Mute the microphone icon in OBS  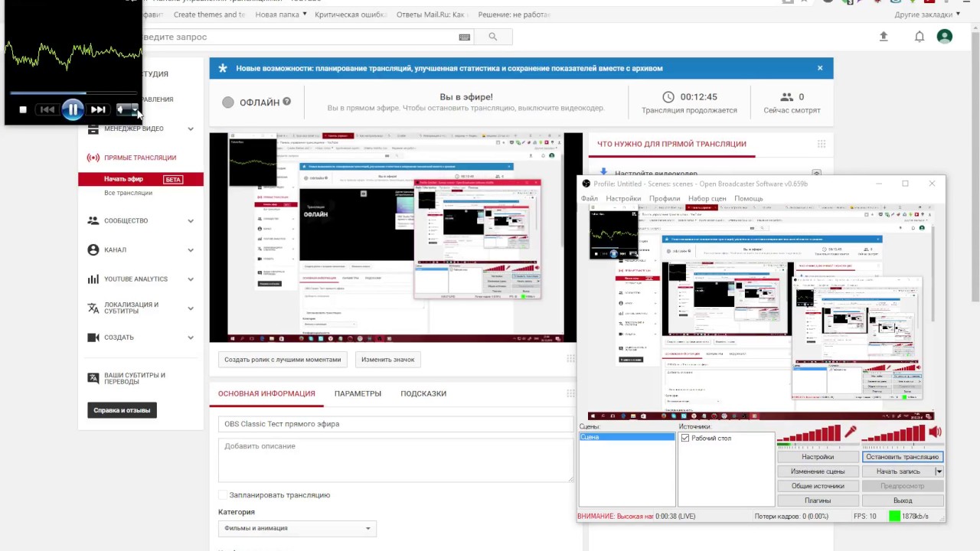[851, 432]
